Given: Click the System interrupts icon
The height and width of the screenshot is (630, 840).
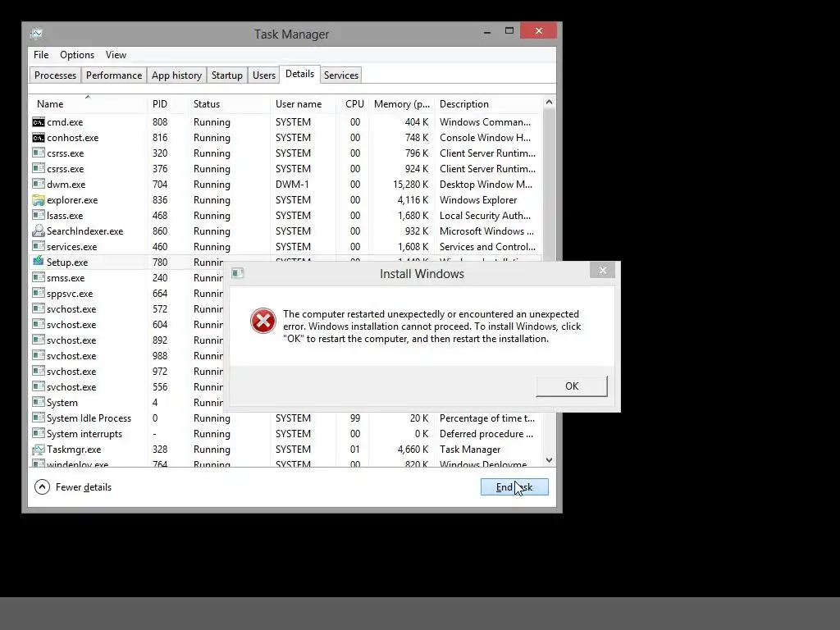Looking at the screenshot, I should [x=38, y=433].
